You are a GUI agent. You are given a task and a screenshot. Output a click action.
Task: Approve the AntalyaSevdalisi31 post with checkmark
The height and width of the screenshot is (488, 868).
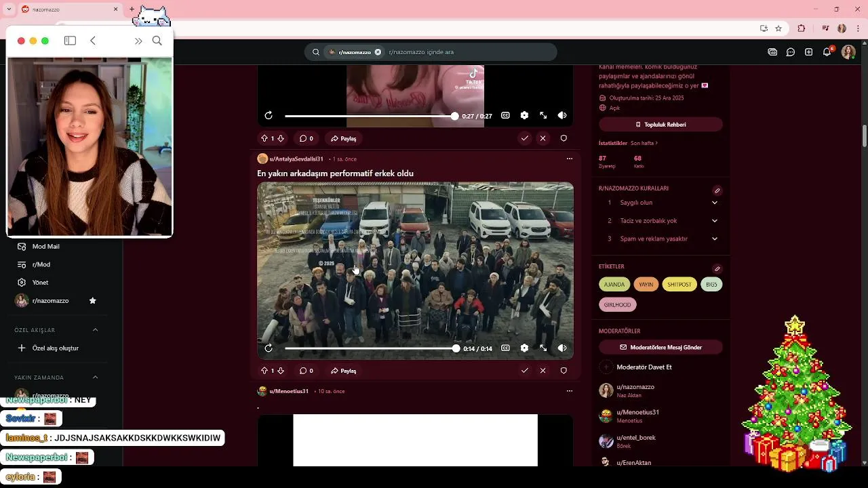(x=524, y=371)
